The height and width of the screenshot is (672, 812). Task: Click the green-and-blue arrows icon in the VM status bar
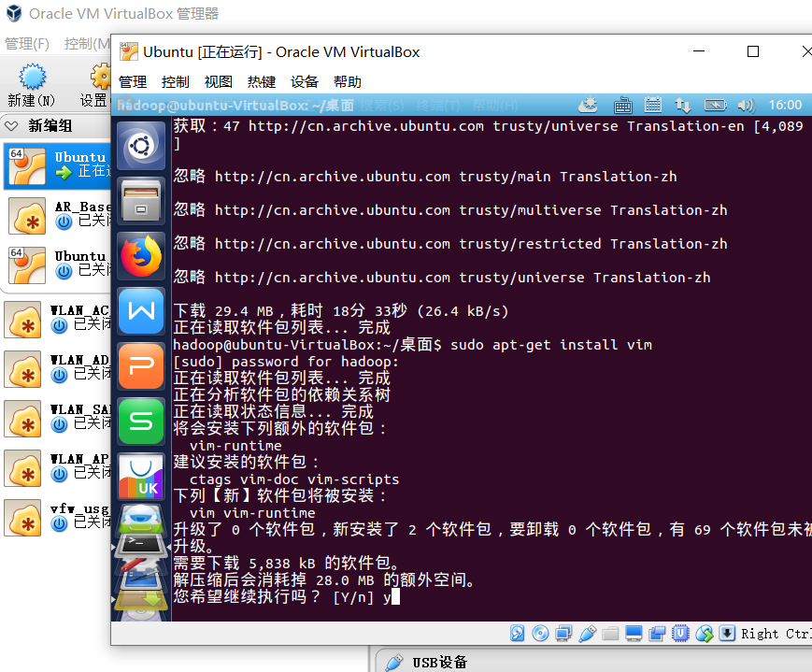click(705, 633)
